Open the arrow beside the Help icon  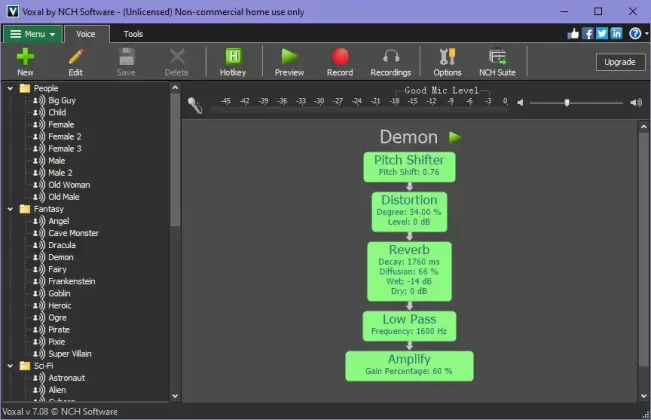(x=646, y=34)
